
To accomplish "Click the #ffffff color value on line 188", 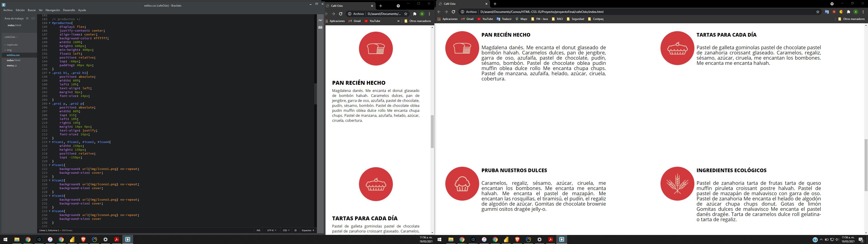I will coord(101,38).
